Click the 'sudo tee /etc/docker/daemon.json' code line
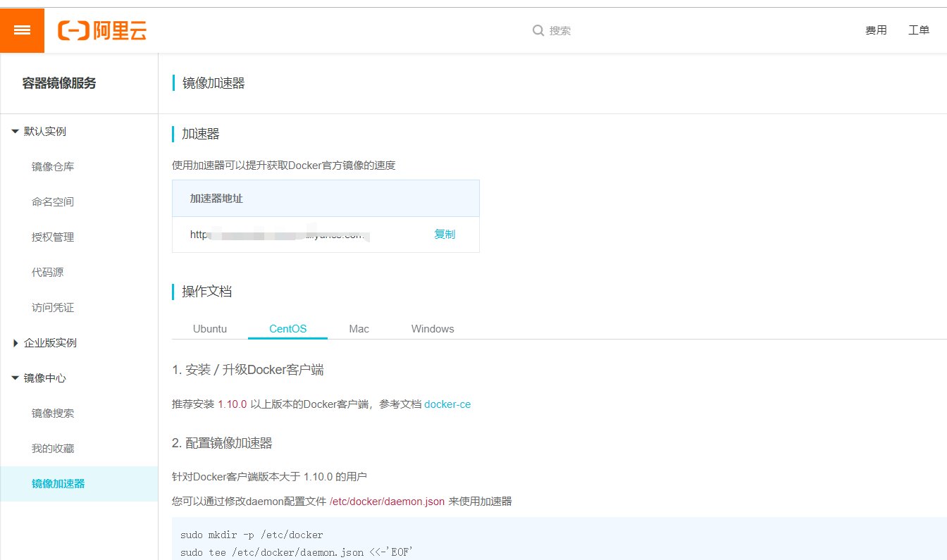The width and height of the screenshot is (947, 560). 296,553
